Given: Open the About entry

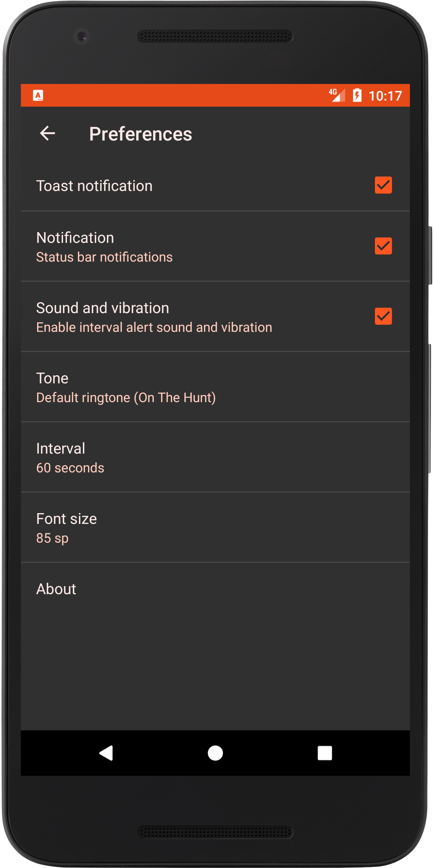Looking at the screenshot, I should click(215, 589).
